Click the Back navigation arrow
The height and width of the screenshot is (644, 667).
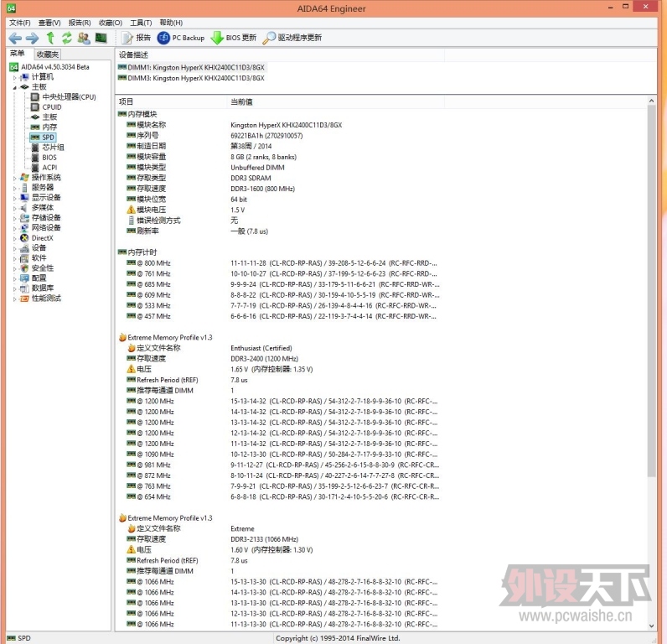point(15,39)
